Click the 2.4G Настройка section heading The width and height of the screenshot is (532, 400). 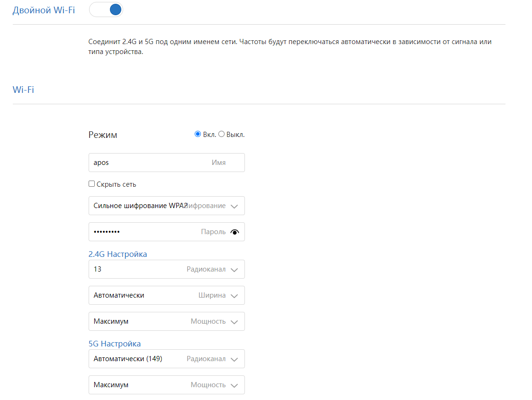(x=117, y=254)
